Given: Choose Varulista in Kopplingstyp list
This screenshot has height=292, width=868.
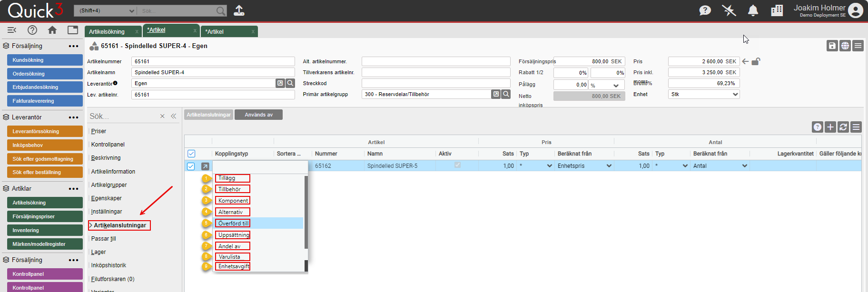Looking at the screenshot, I should pyautogui.click(x=233, y=257).
